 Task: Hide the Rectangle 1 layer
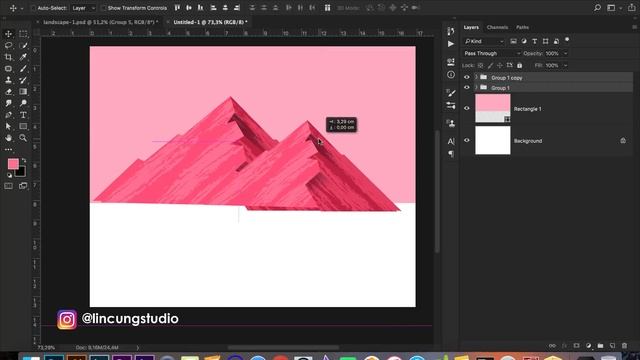coord(467,108)
